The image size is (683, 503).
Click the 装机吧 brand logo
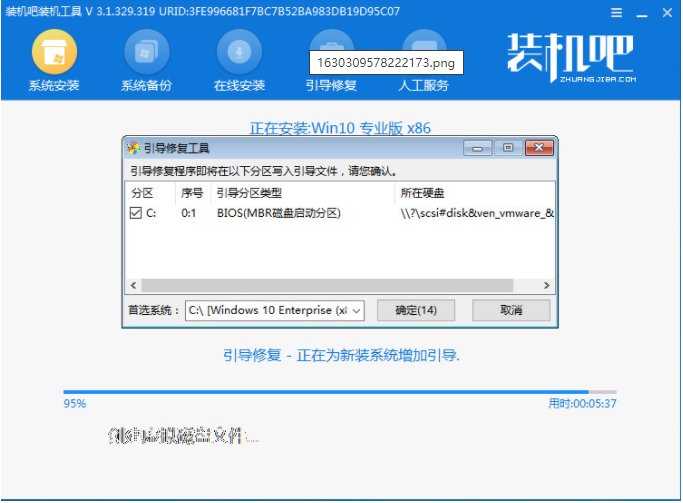click(x=571, y=57)
